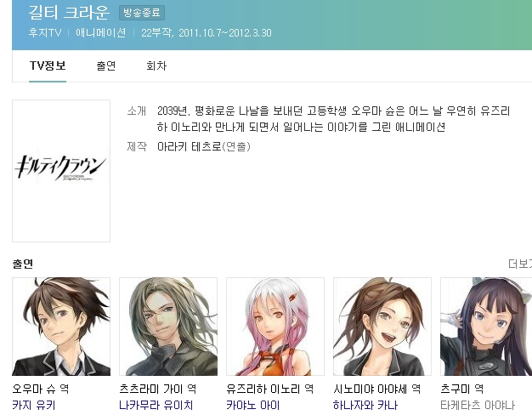This screenshot has height=415, width=532.
Task: Click director name 아라키 테츠로
Action: tap(189, 147)
